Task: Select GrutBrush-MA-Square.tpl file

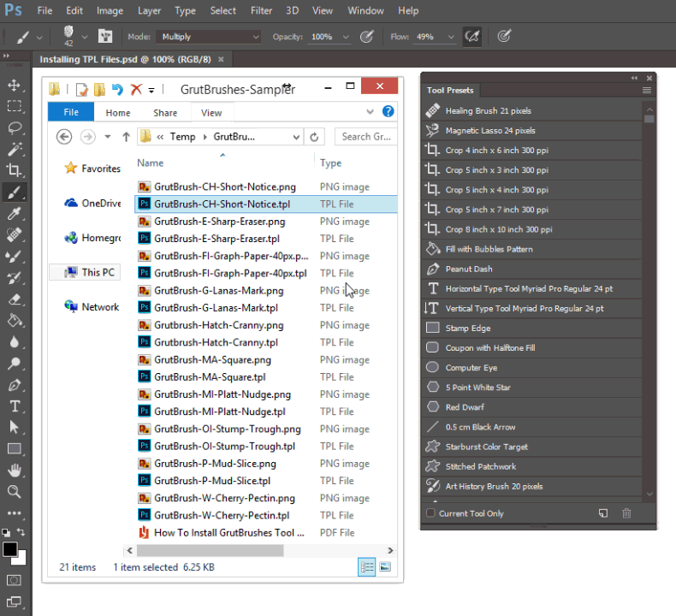Action: point(210,376)
